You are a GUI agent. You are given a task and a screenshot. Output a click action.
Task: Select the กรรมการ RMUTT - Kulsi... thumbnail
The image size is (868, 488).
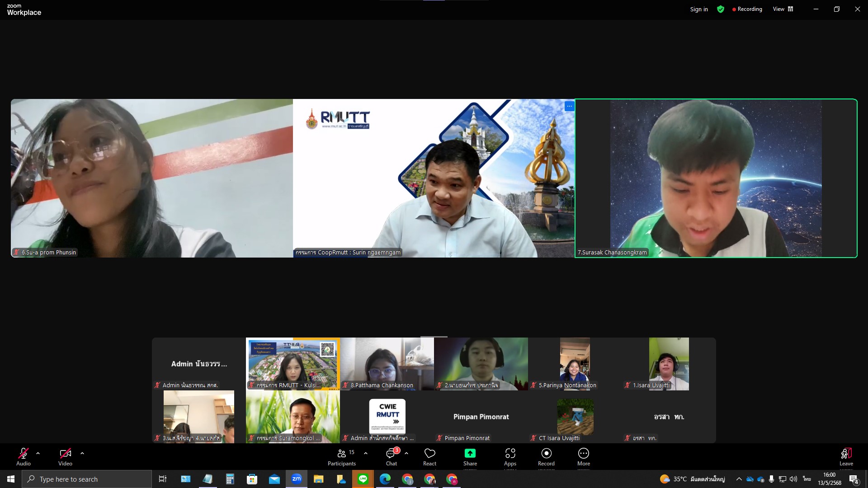pyautogui.click(x=293, y=364)
